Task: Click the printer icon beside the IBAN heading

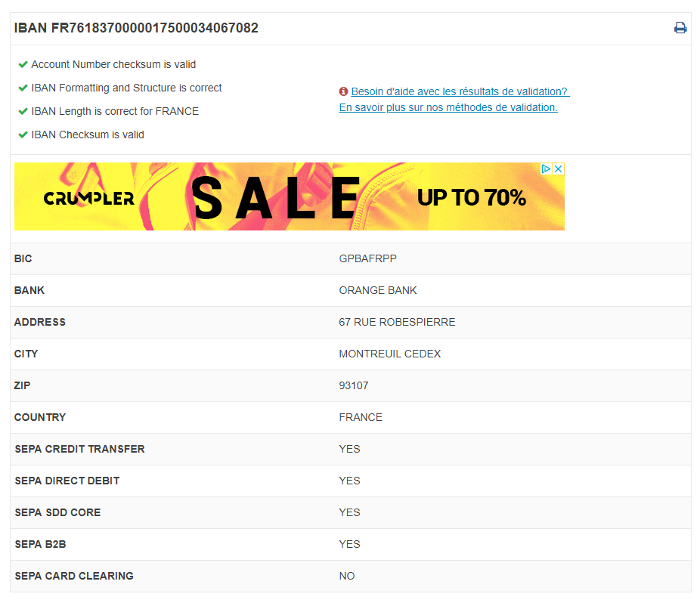Action: click(x=680, y=28)
